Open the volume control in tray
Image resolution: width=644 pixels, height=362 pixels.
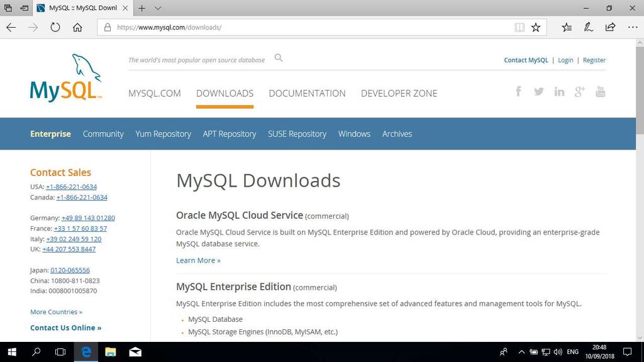coord(557,352)
